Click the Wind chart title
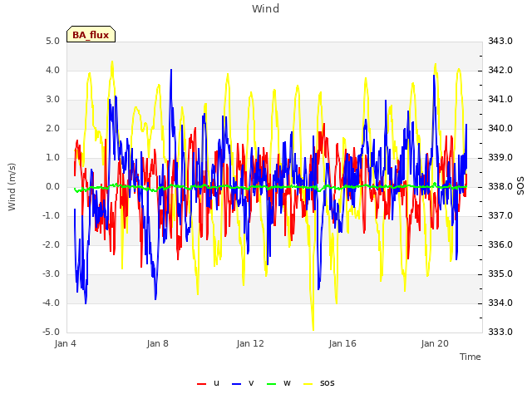The width and height of the screenshot is (532, 399). [x=266, y=8]
